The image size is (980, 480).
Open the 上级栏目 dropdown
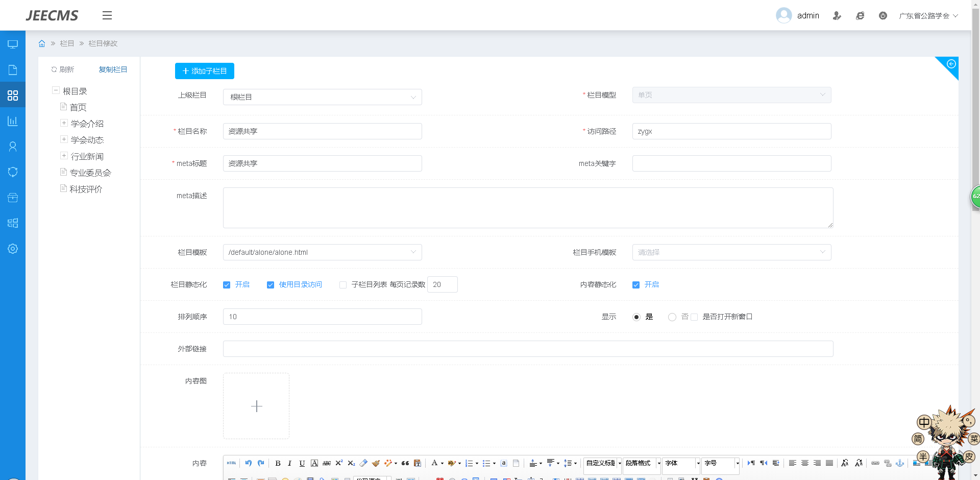(x=322, y=97)
